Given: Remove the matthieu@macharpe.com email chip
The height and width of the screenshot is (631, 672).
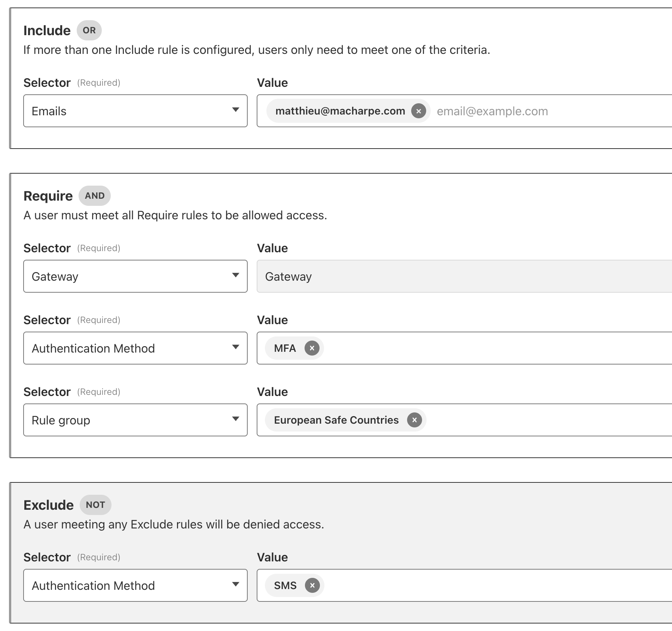Looking at the screenshot, I should tap(418, 111).
